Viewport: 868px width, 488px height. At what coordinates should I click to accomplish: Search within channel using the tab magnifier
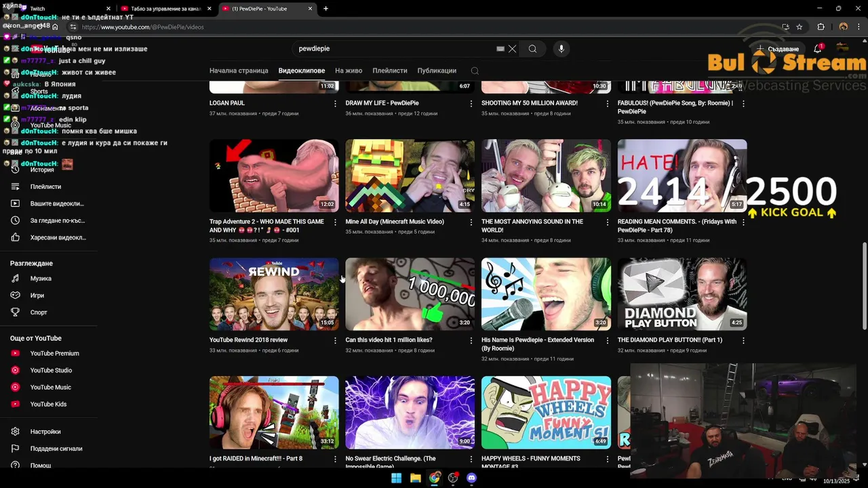(x=475, y=70)
